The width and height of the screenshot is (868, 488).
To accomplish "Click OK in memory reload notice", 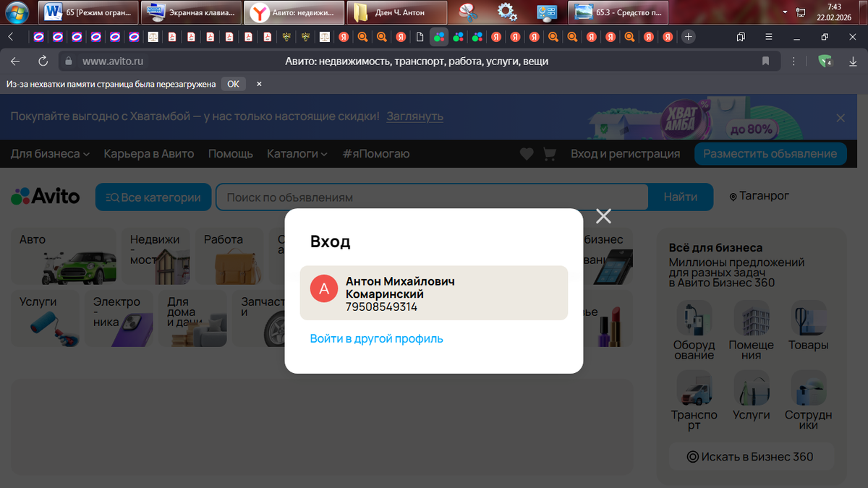I will [233, 84].
